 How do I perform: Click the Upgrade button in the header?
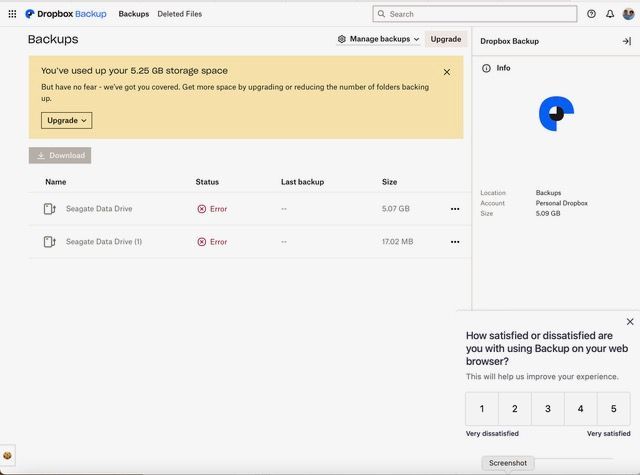446,39
